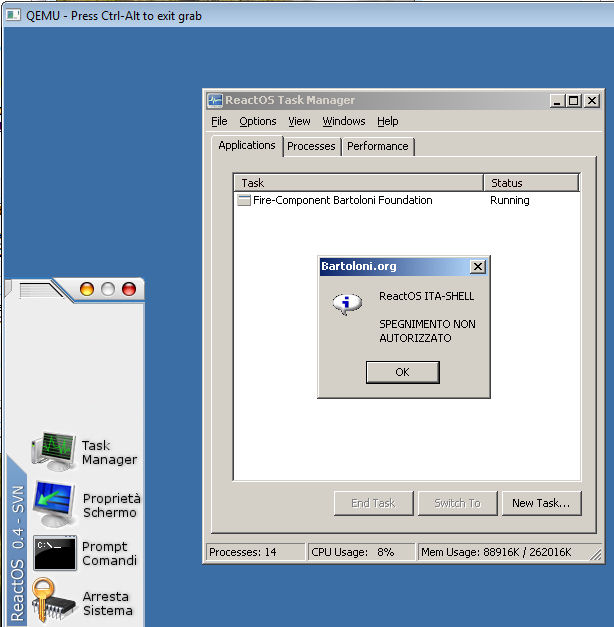Minimize the ReactOS Task Manager window

(557, 101)
